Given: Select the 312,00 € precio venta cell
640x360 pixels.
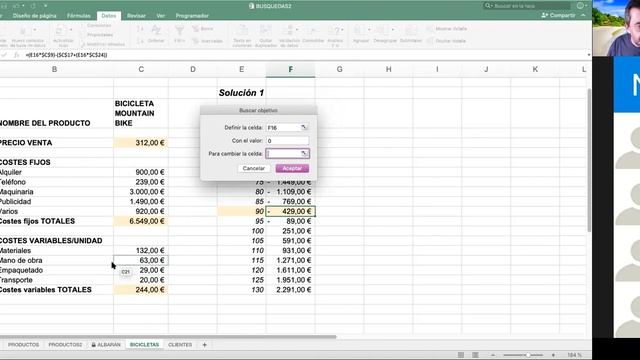Looking at the screenshot, I should tap(141, 143).
